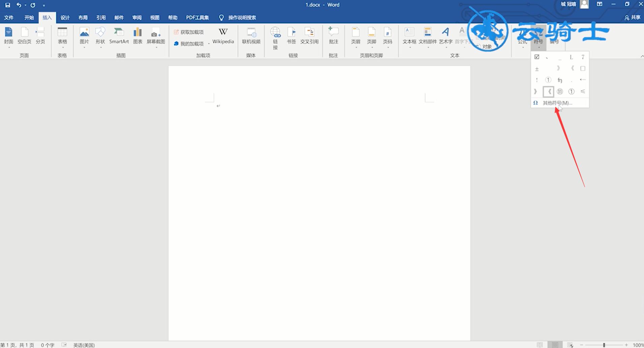
Task: Switch to the View (视图) tab
Action: pos(155,18)
